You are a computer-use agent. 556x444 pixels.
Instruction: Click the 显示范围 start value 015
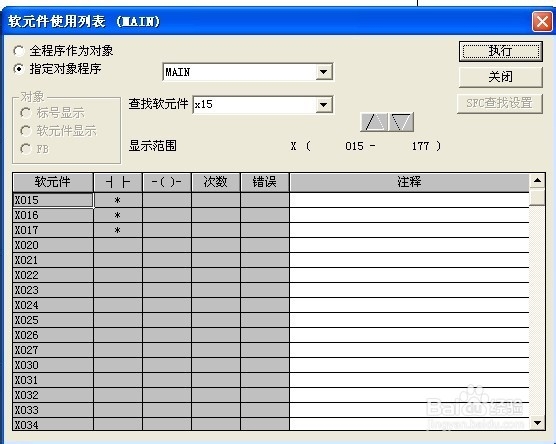point(354,146)
